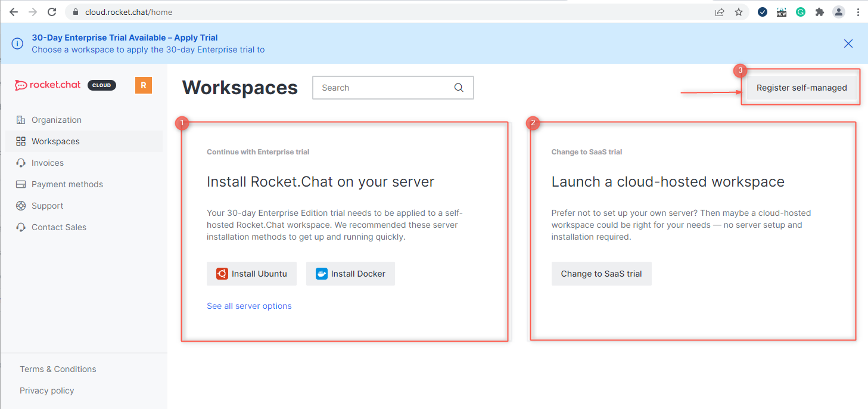Click the Change to SaaS trial button
868x409 pixels.
pyautogui.click(x=602, y=274)
